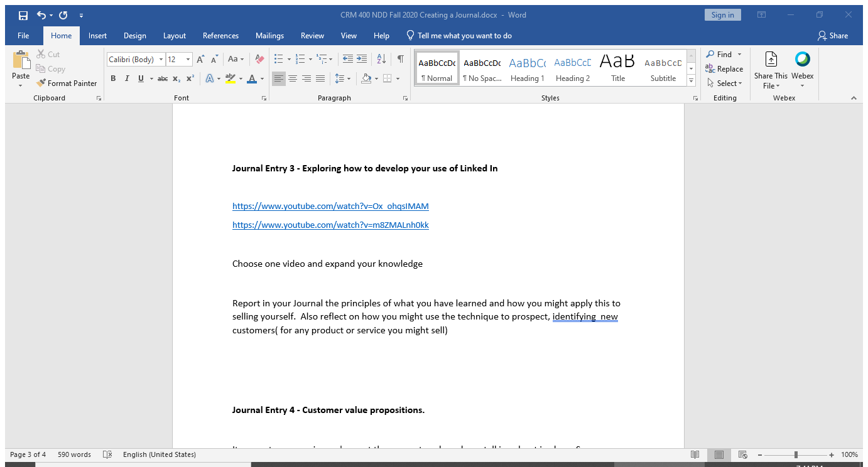Open Replace dialog
Image resolution: width=868 pixels, height=467 pixels.
[724, 69]
